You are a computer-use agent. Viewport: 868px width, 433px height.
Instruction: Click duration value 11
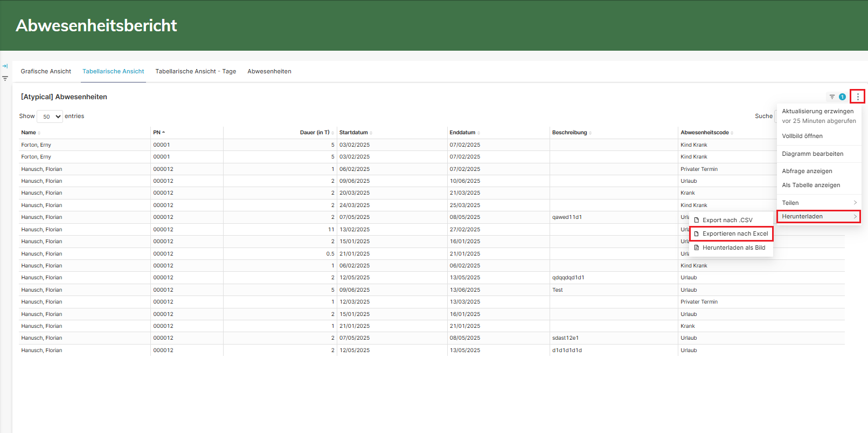click(x=331, y=230)
